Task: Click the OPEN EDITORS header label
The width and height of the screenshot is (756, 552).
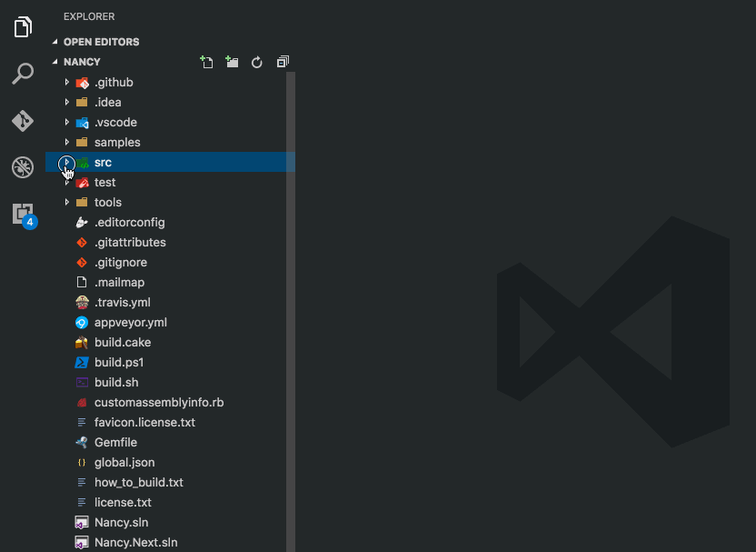Action: tap(101, 42)
